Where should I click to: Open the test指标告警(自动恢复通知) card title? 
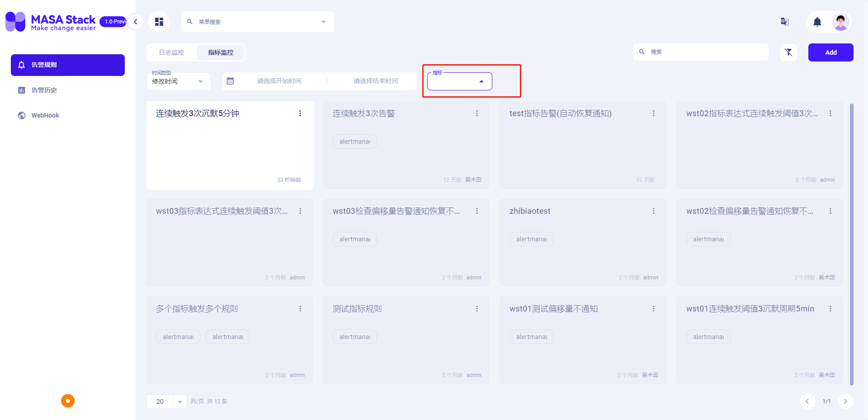561,113
